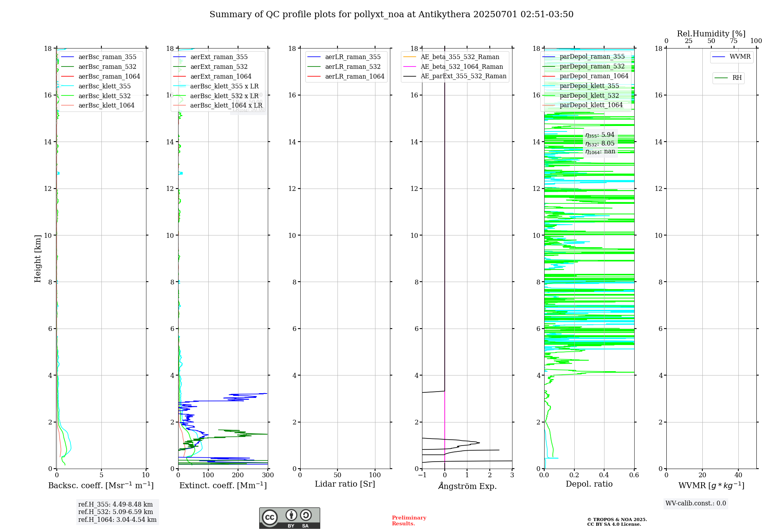Click the Backsc. coeff. x-axis label
Image resolution: width=783 pixels, height=532 pixels.
click(101, 485)
